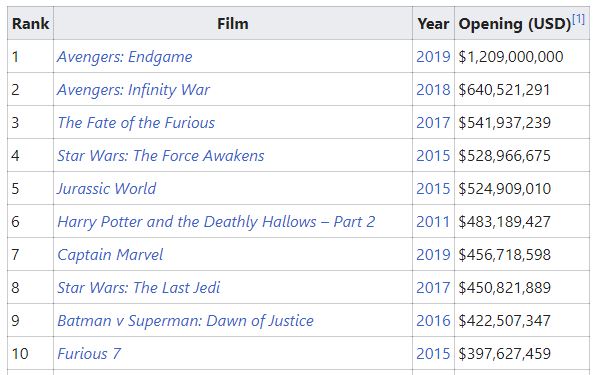596x375 pixels.
Task: Click the Year column header
Action: [x=433, y=24]
